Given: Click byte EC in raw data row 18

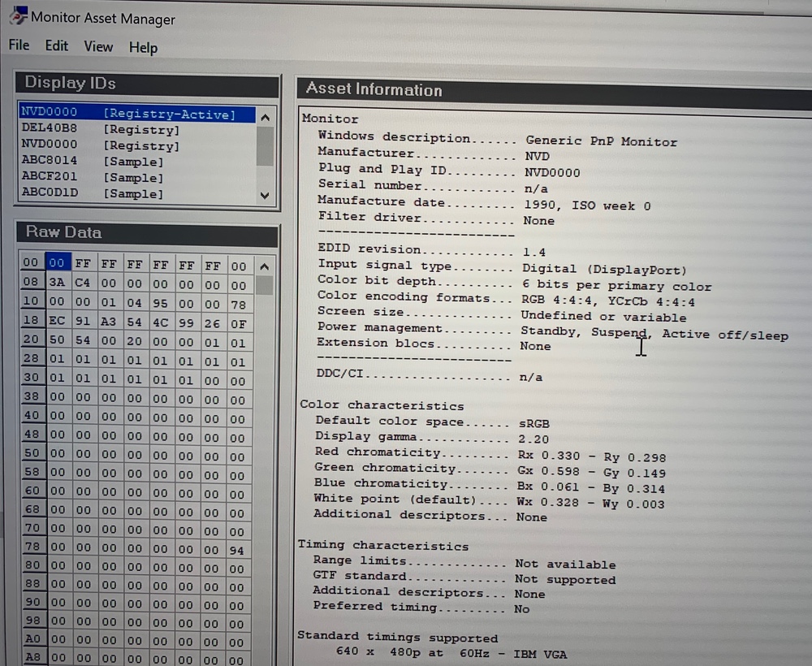Looking at the screenshot, I should tap(57, 321).
